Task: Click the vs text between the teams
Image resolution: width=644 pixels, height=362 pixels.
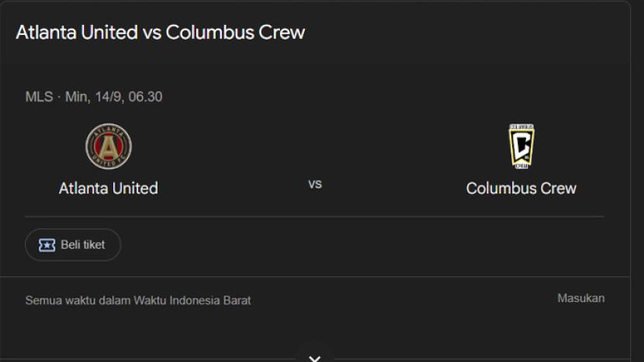Action: [315, 184]
